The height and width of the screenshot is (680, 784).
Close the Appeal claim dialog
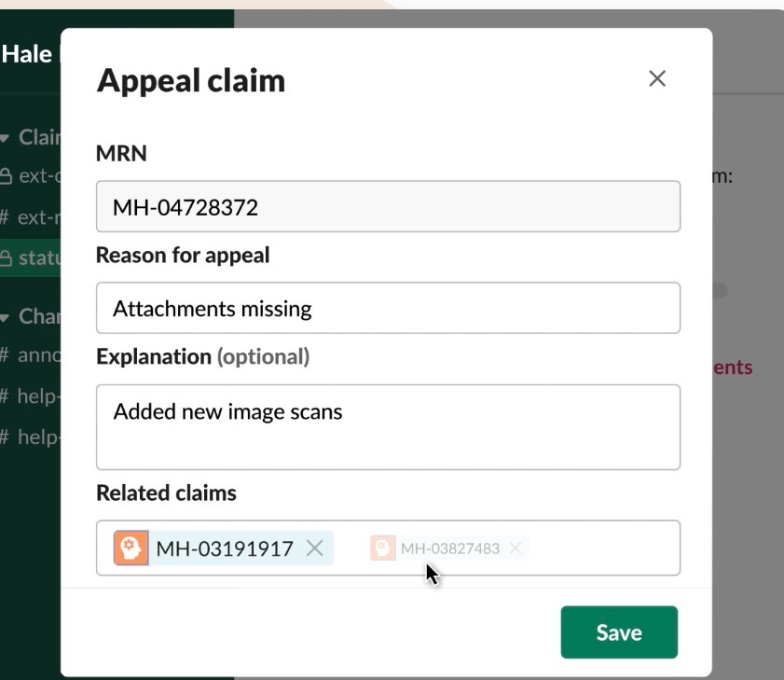pyautogui.click(x=657, y=79)
